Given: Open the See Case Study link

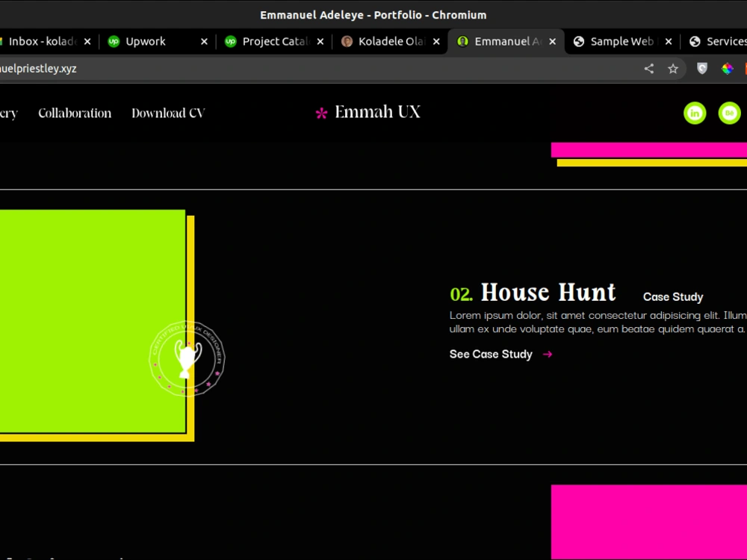Looking at the screenshot, I should [491, 354].
